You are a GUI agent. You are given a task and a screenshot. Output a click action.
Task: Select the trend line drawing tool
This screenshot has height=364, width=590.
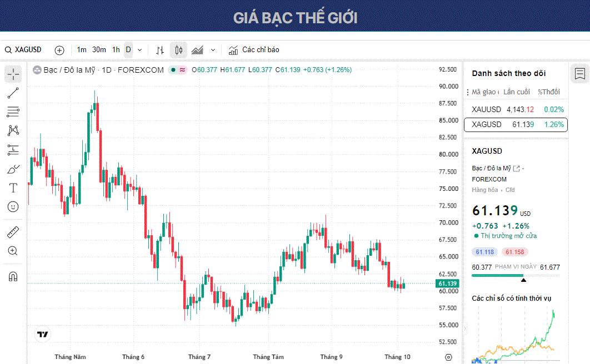click(13, 93)
